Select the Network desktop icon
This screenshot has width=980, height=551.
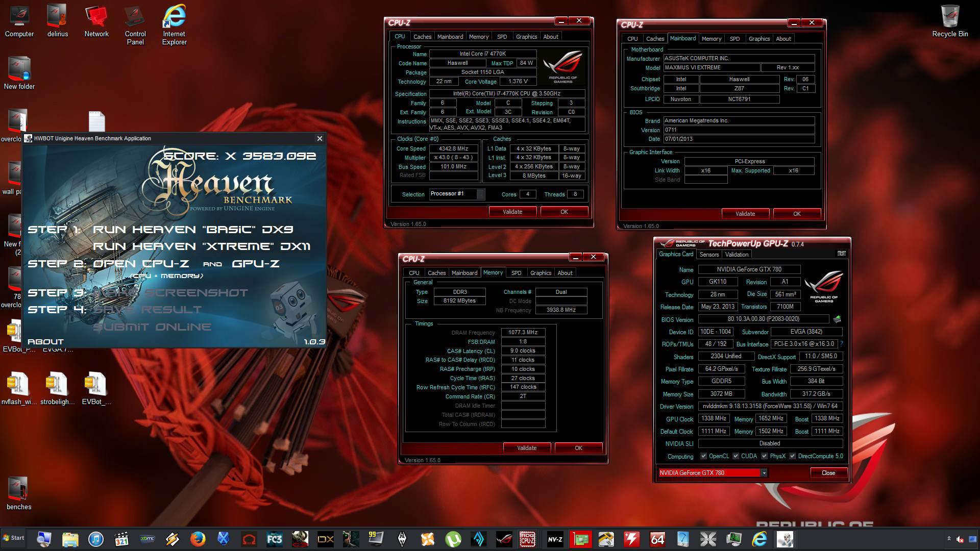96,21
